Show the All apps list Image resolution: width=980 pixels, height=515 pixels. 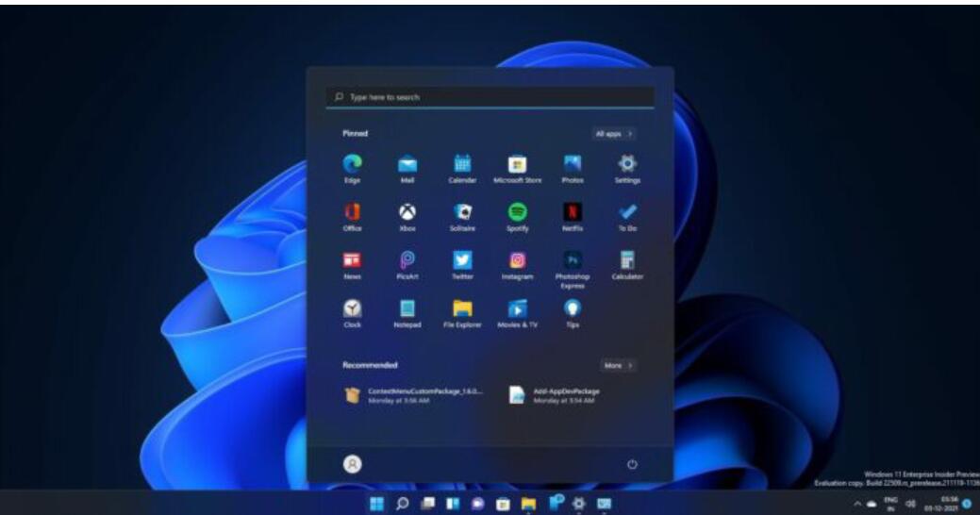point(614,134)
